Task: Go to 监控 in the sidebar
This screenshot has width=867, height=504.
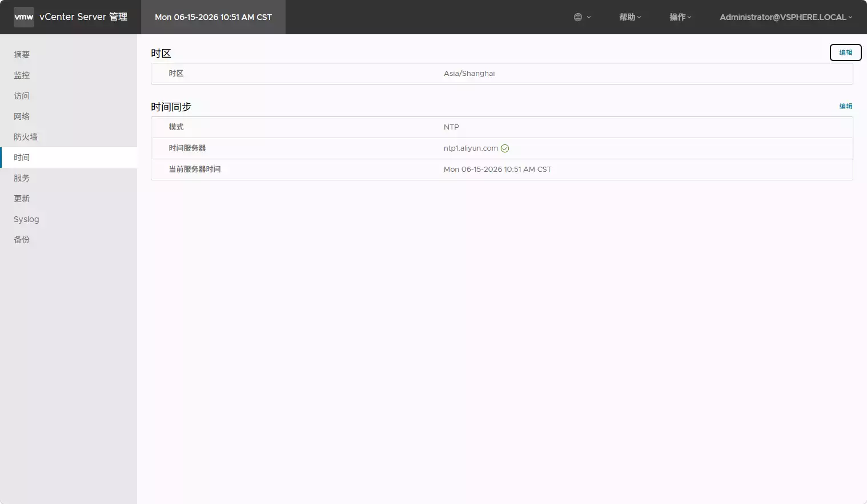Action: point(69,75)
